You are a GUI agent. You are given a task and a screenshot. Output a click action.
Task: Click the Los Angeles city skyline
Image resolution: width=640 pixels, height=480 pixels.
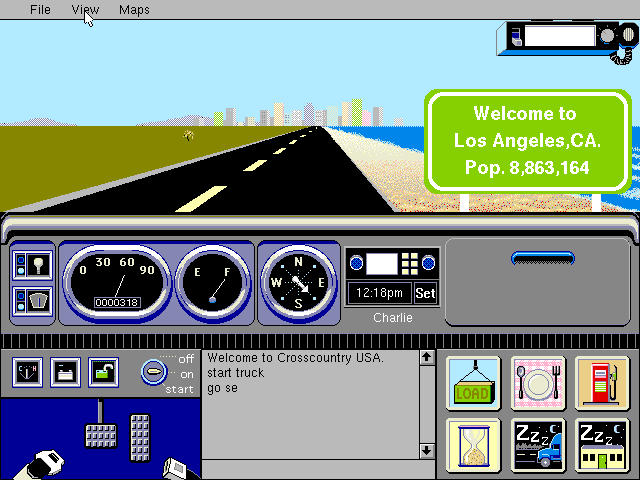(296, 113)
